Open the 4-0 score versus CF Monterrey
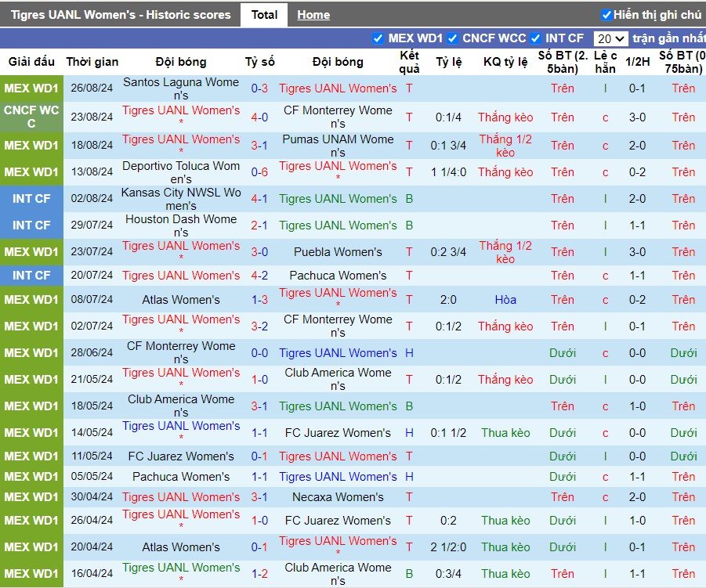 pos(259,117)
